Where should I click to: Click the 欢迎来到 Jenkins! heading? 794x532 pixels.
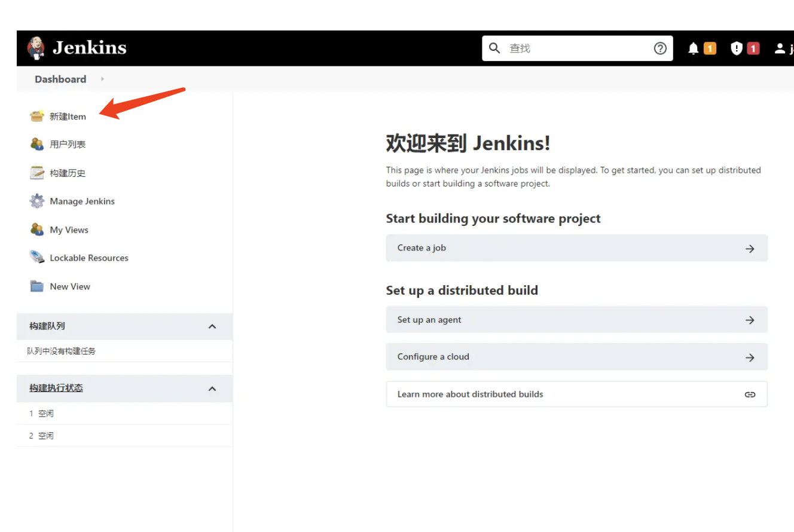(468, 143)
